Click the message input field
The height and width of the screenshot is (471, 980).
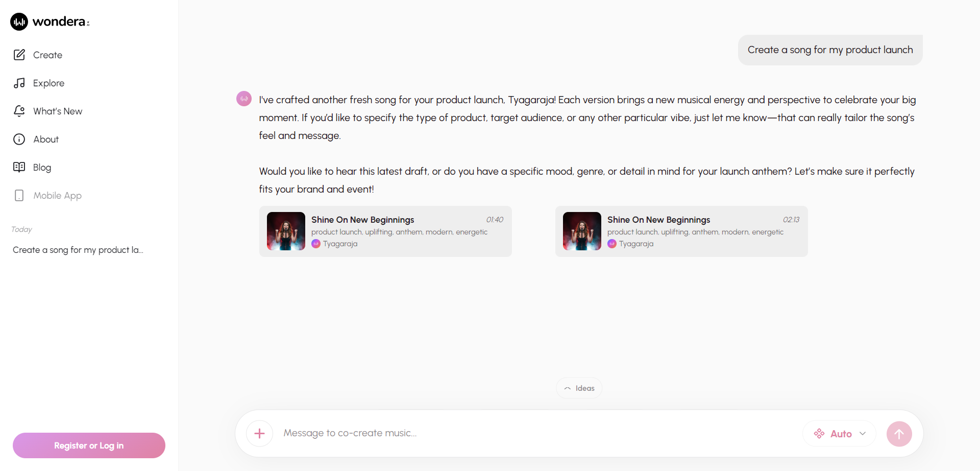(536, 433)
